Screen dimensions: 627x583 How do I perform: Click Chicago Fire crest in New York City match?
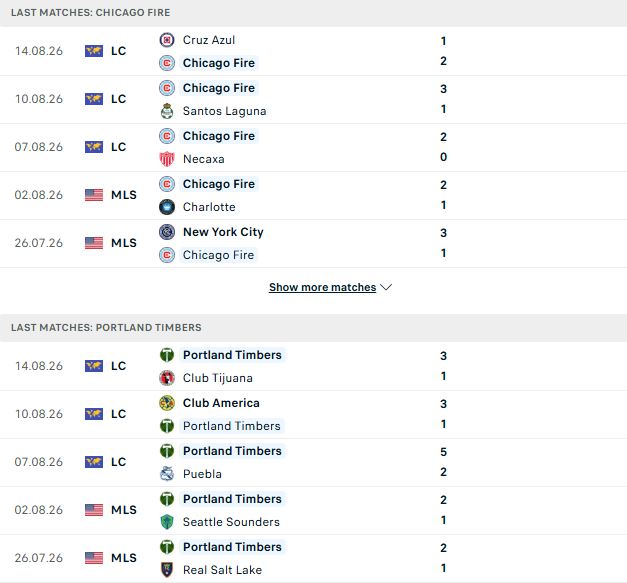(x=167, y=255)
